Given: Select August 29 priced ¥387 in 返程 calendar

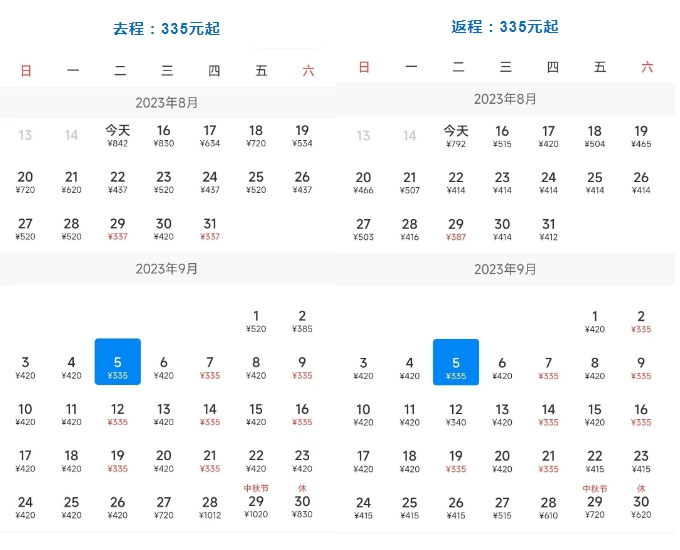Looking at the screenshot, I should coord(456,229).
